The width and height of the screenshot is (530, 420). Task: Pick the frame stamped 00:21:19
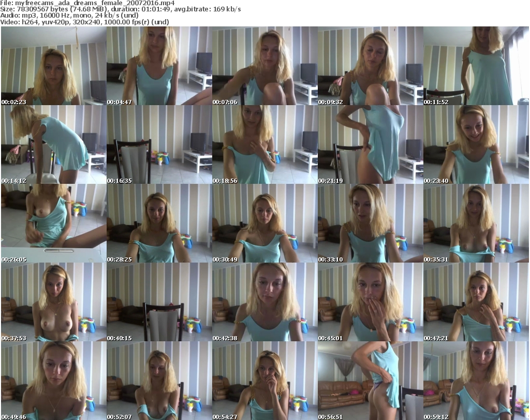pyautogui.click(x=371, y=144)
